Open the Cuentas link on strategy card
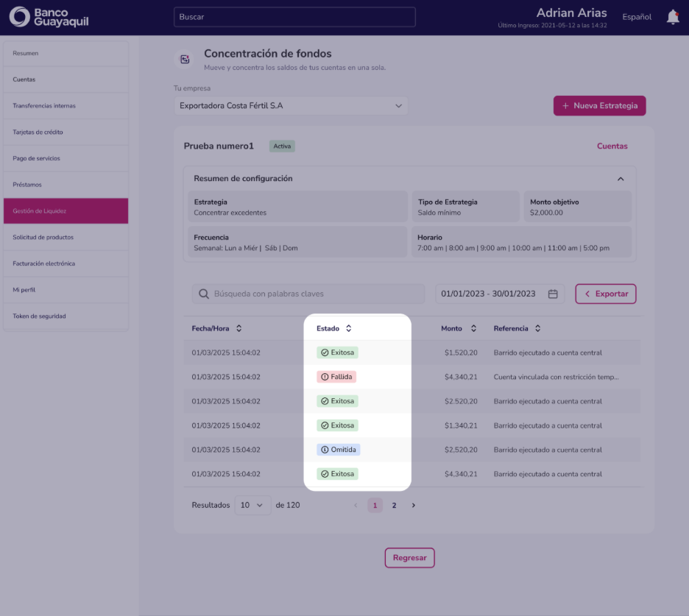689x616 pixels. tap(612, 146)
